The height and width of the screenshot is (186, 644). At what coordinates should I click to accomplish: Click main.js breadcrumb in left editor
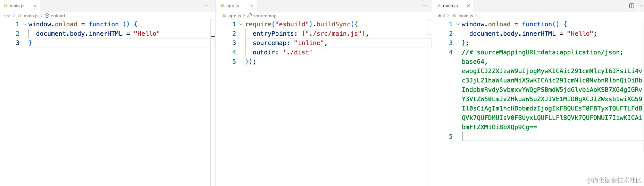(x=31, y=16)
